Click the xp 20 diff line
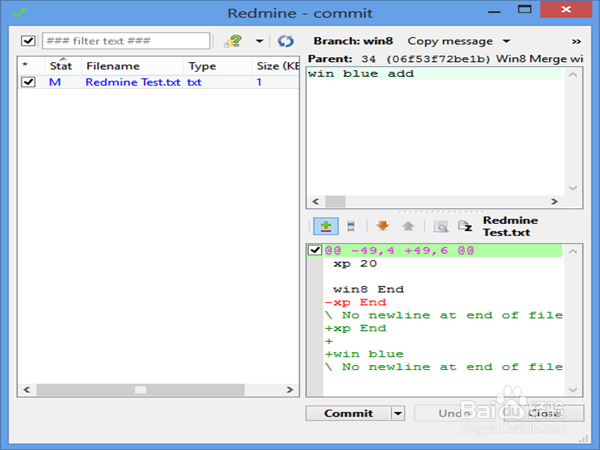 (x=355, y=264)
